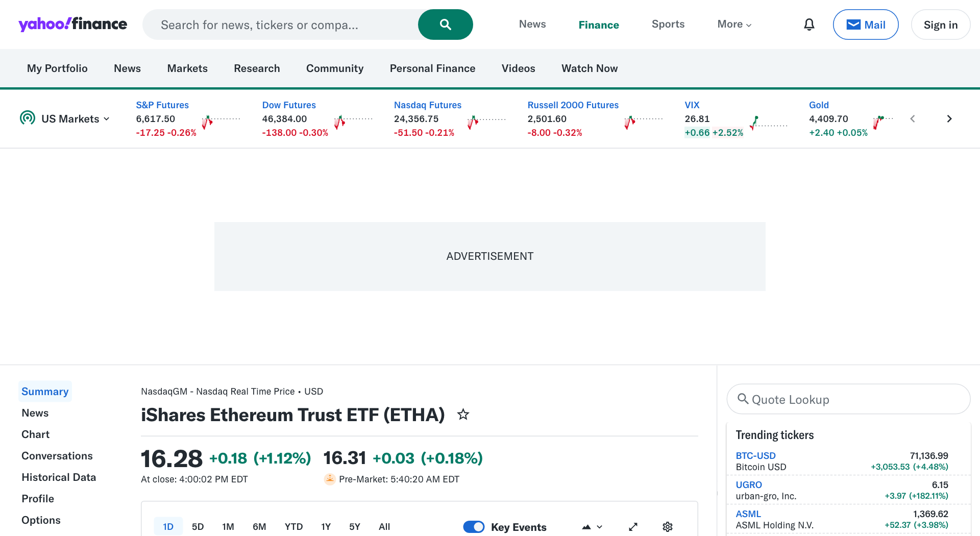Select the 6M chart range
980x536 pixels.
pyautogui.click(x=259, y=527)
